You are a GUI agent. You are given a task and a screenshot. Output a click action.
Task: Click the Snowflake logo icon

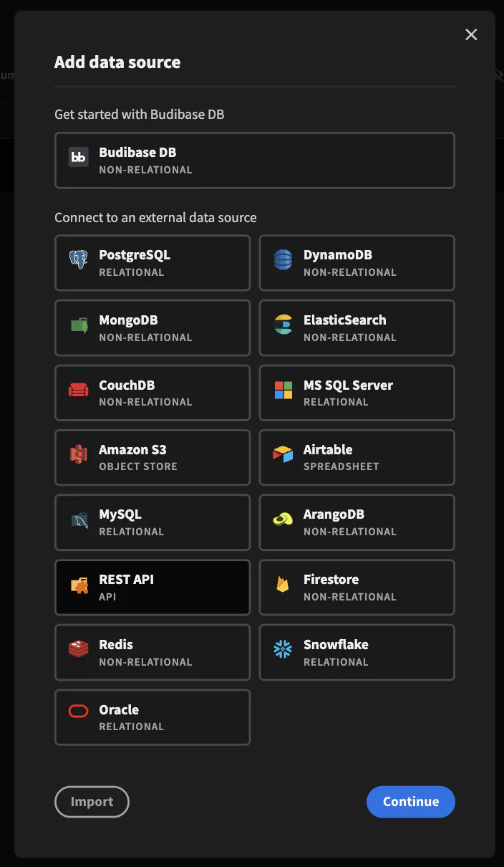point(283,650)
